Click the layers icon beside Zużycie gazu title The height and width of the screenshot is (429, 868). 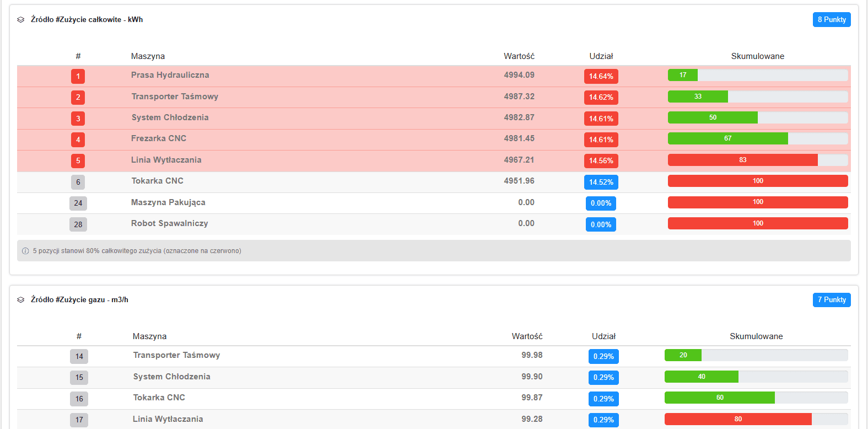(21, 300)
